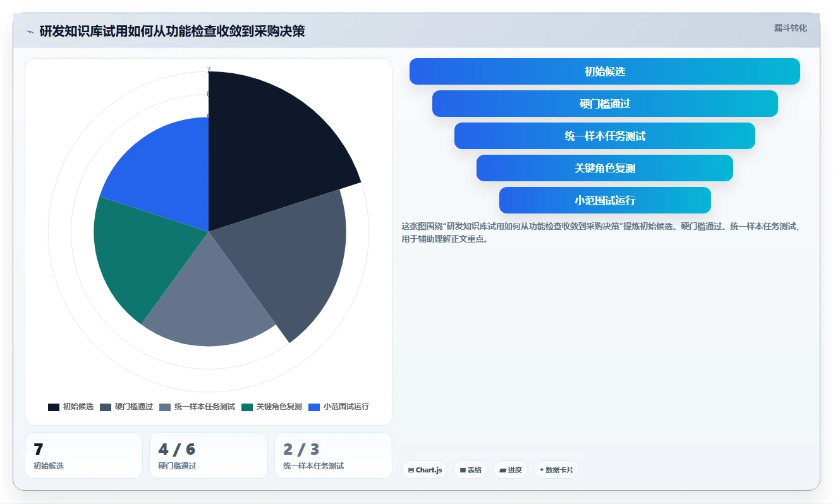Click the Chart.js tag chip
Screen dimensions: 833x504
[425, 470]
